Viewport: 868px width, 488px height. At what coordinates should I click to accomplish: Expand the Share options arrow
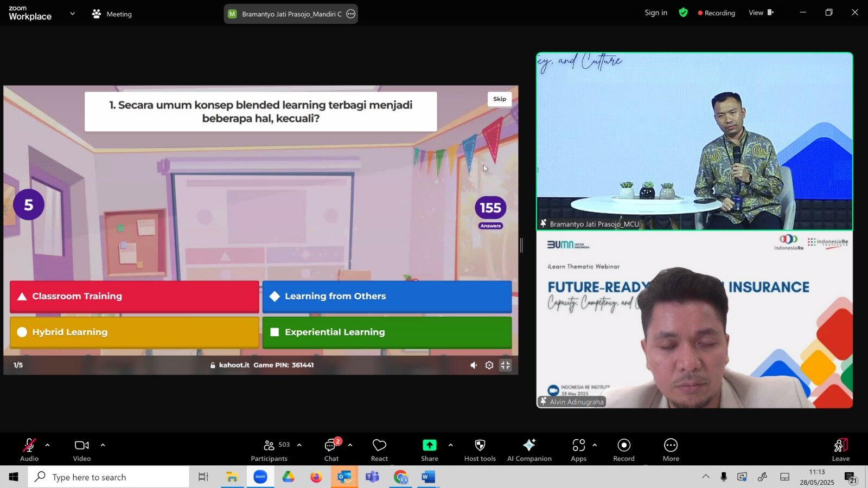click(450, 445)
